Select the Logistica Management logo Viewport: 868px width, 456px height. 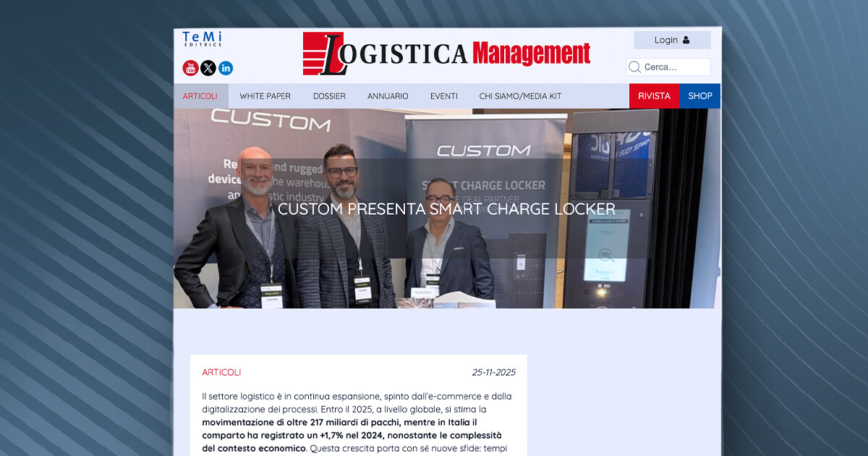446,52
